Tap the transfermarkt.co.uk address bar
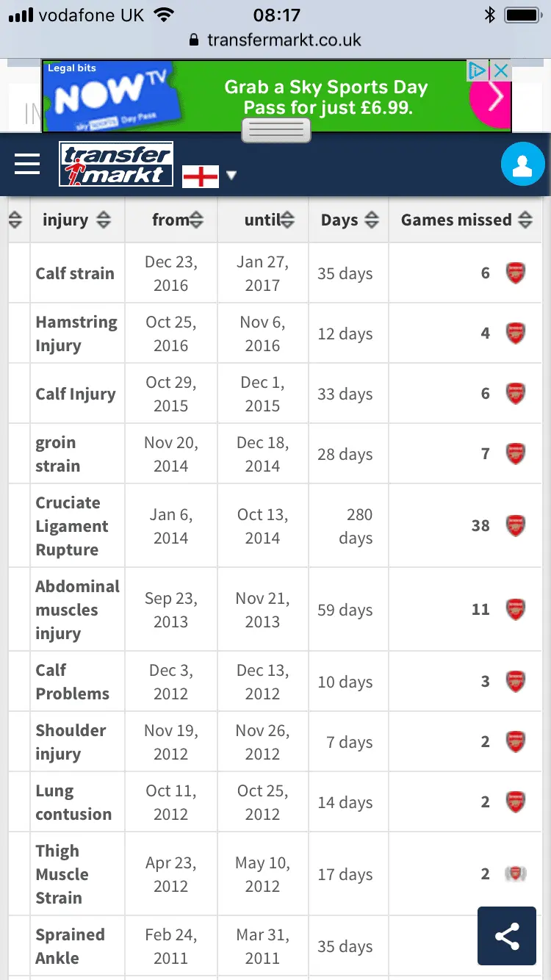Screen dimensions: 551x980 [275, 40]
